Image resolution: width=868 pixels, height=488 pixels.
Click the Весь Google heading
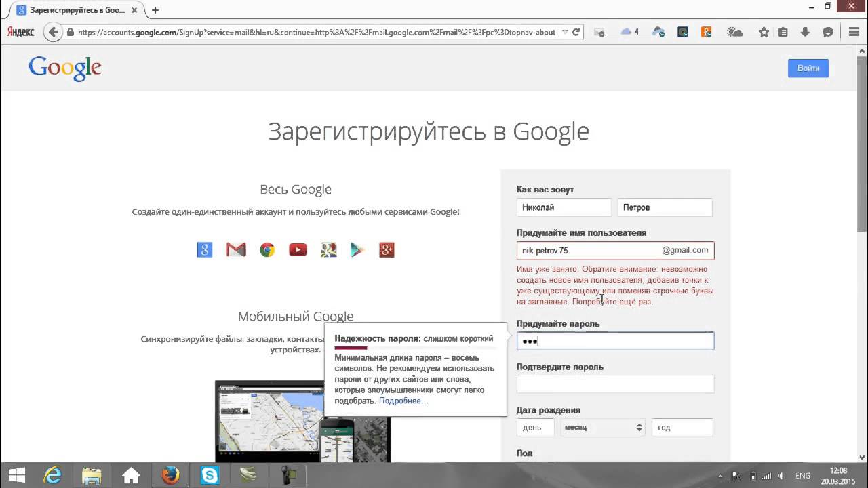tap(296, 190)
